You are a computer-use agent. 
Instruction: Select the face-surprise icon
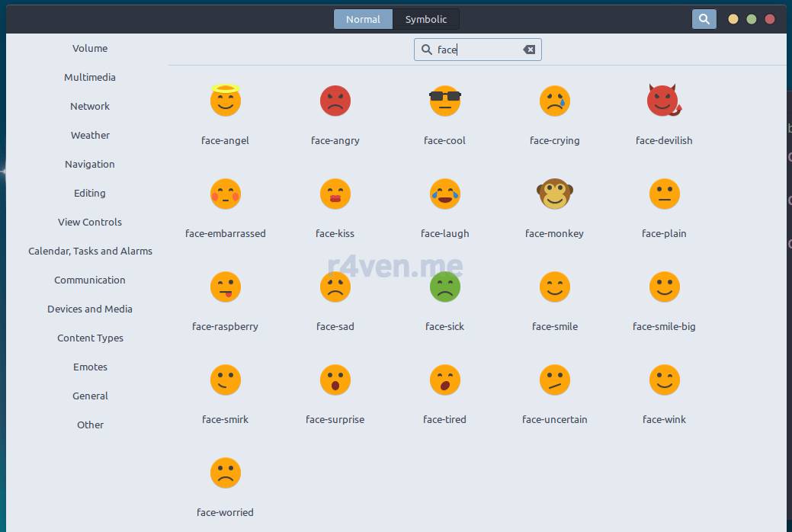point(335,380)
